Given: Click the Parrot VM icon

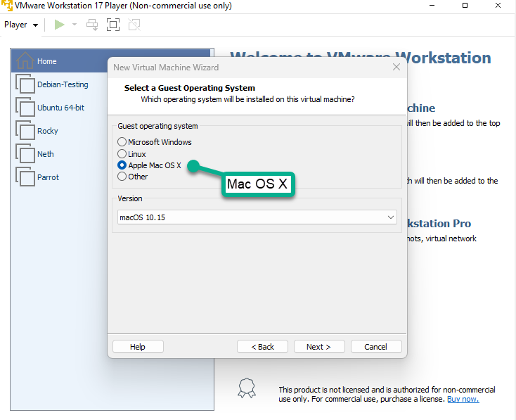Looking at the screenshot, I should coord(26,177).
